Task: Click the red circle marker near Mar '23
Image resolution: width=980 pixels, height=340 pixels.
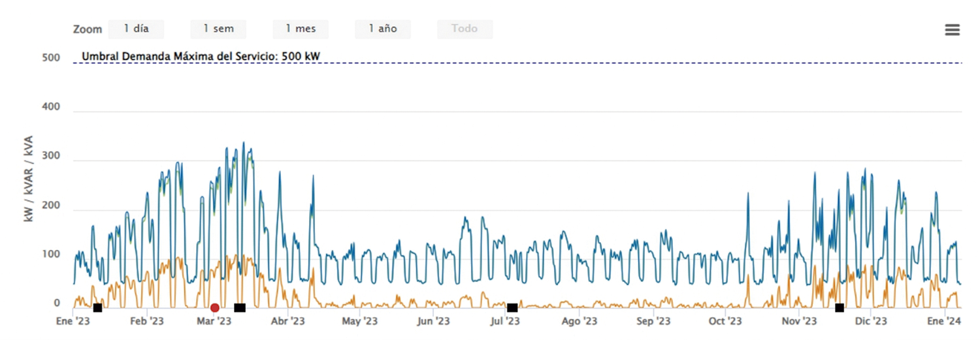Action: [x=214, y=308]
